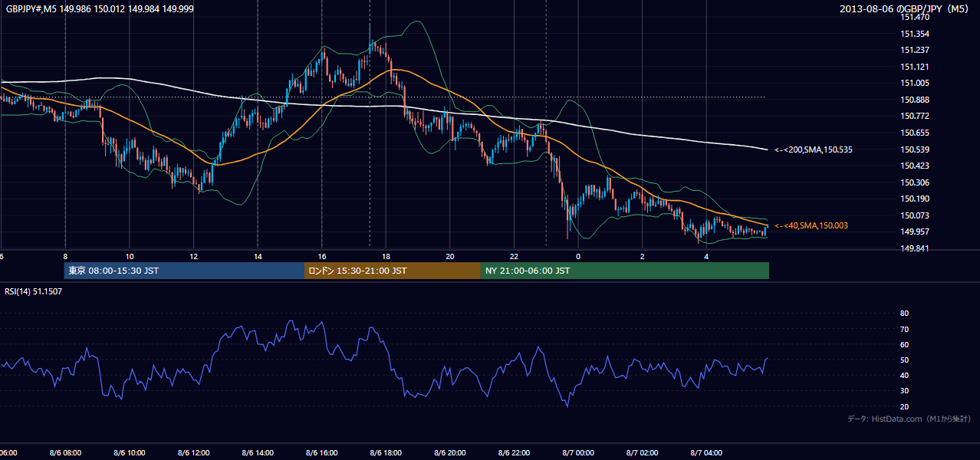
Task: Click hour label 8 under price chart
Action: pos(65,256)
